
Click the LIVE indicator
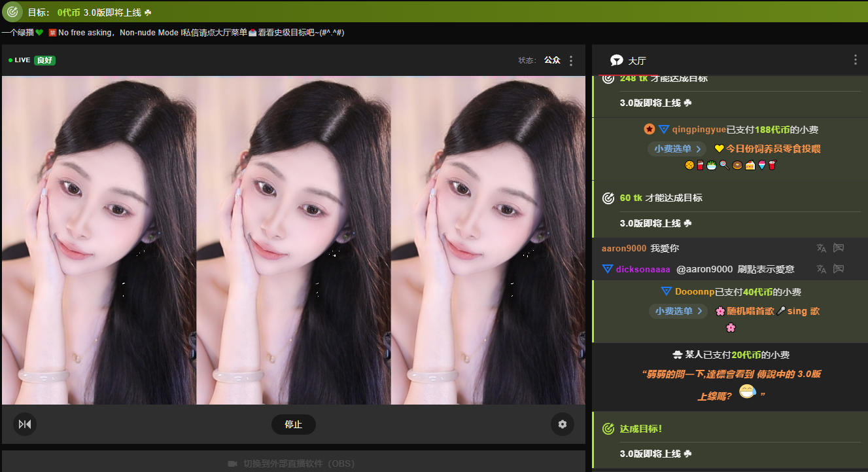(20, 60)
